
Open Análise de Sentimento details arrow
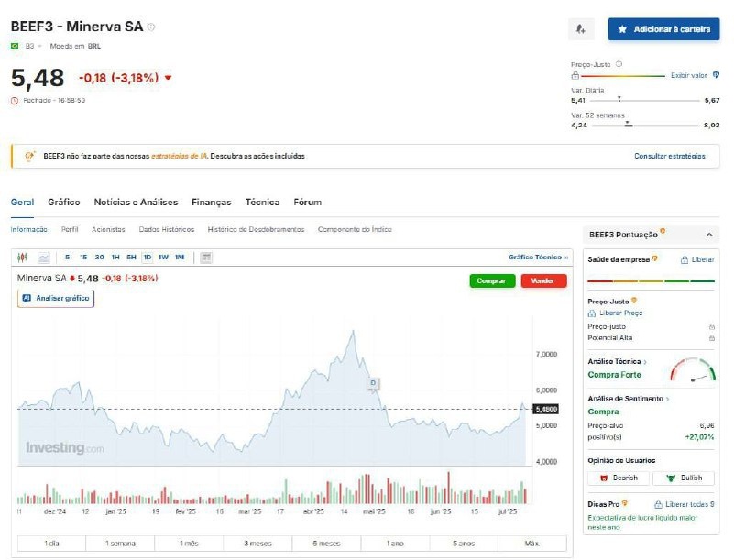(x=667, y=399)
